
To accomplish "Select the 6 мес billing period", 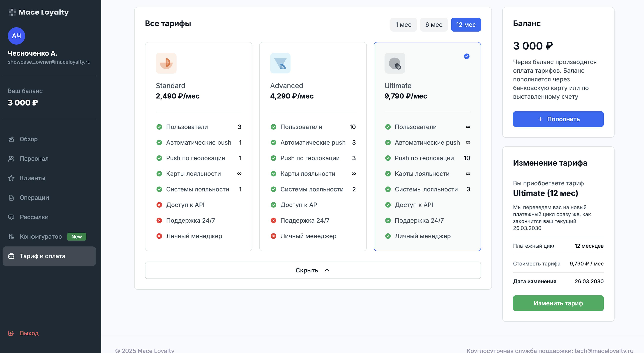I will coord(434,25).
